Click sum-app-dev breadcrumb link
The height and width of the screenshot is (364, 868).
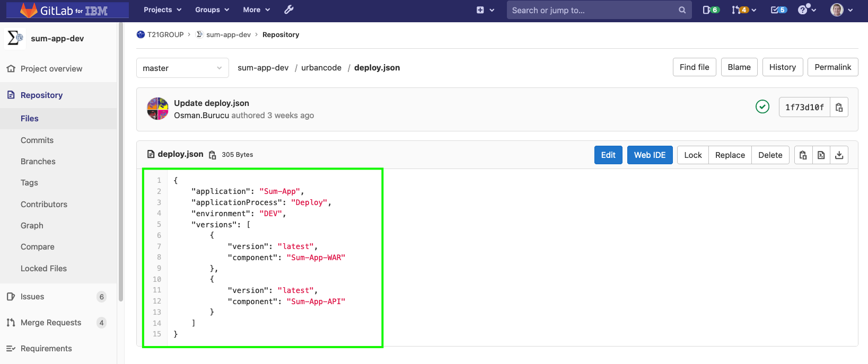(229, 34)
